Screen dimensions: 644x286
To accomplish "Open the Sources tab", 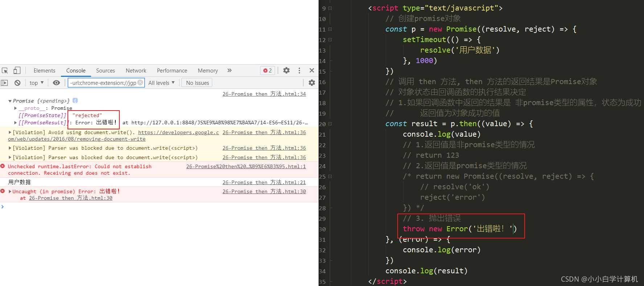I will point(106,71).
